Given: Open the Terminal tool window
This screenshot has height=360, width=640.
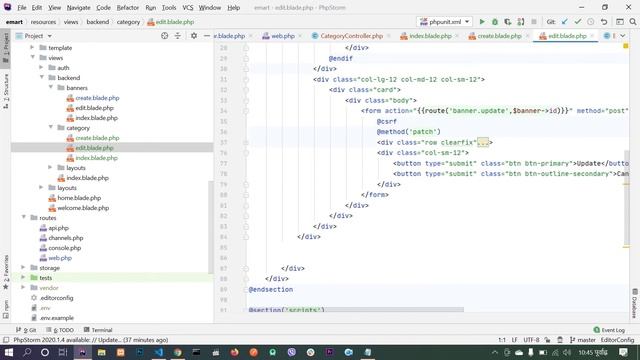Looking at the screenshot, I should point(98,330).
